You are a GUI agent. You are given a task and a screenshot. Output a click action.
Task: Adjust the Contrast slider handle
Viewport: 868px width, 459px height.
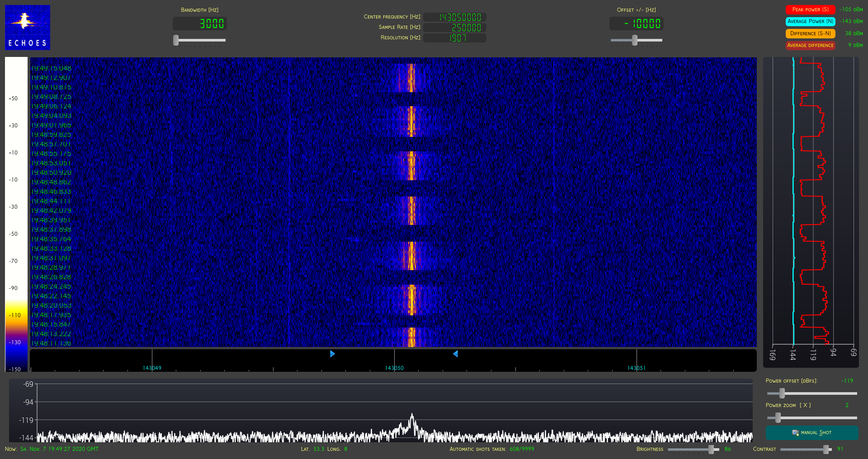pos(826,450)
